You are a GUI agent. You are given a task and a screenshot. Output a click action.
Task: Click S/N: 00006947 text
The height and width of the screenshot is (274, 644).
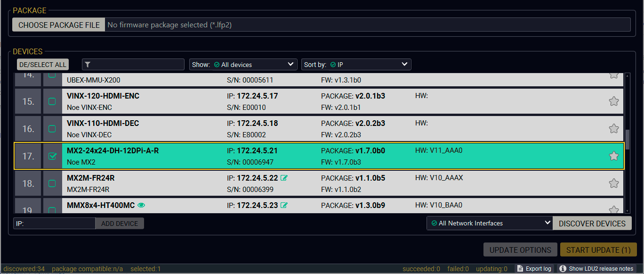(x=250, y=162)
